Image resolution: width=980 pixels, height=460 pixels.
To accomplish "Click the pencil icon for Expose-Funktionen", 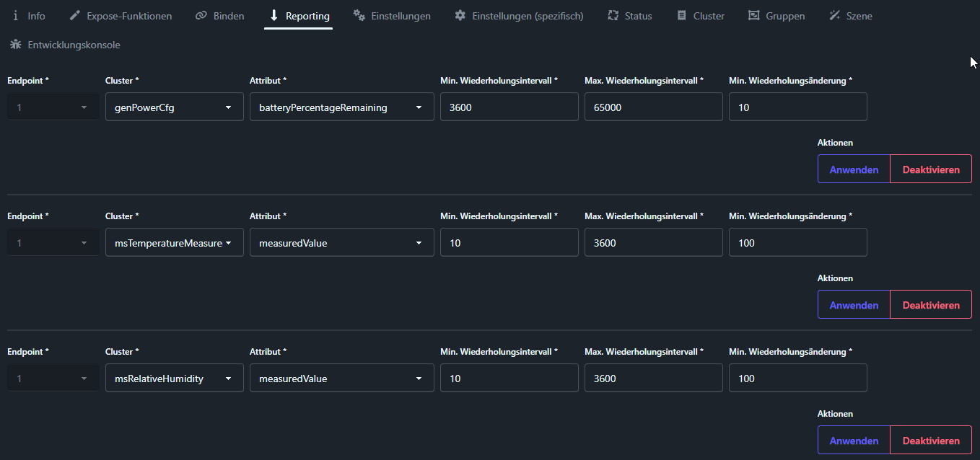I will (74, 16).
